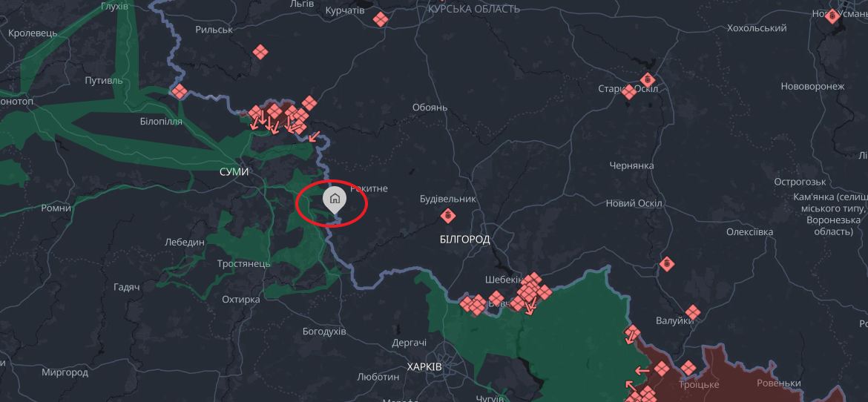Screen dimensions: 868x402
Task: Click the Обоянь town label
Action: 430,108
